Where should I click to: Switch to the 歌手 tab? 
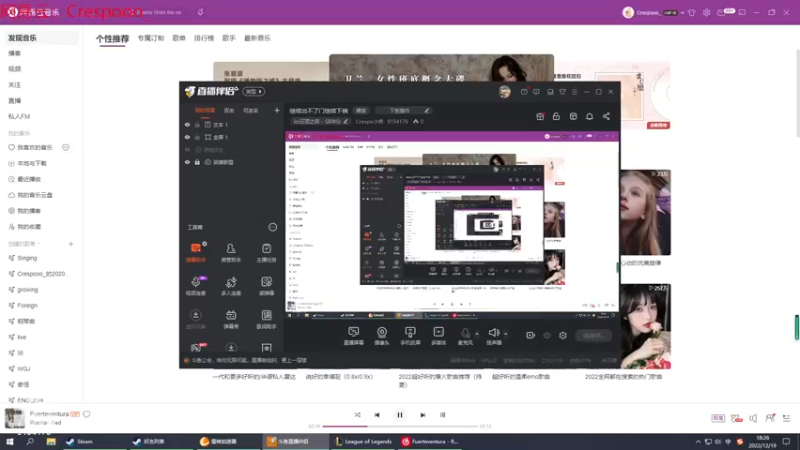pos(229,38)
